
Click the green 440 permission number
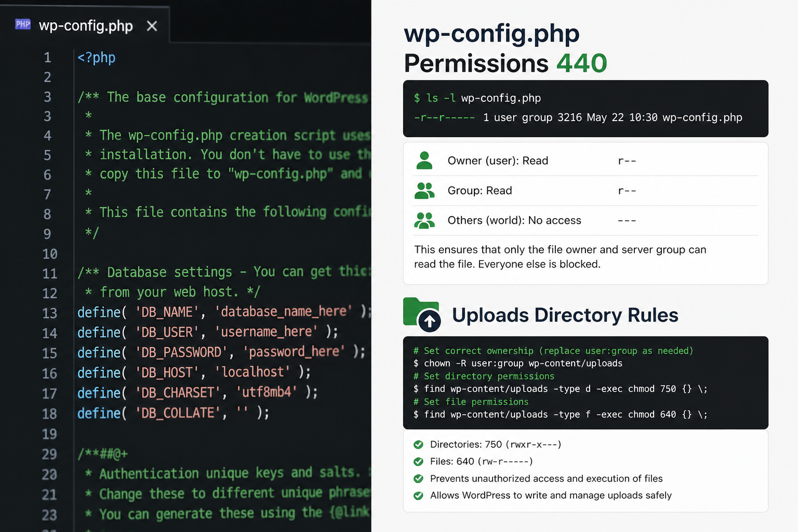[581, 63]
